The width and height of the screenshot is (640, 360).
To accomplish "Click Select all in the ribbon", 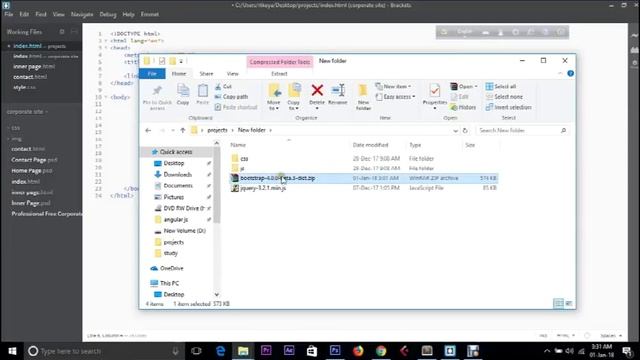I will point(501,87).
